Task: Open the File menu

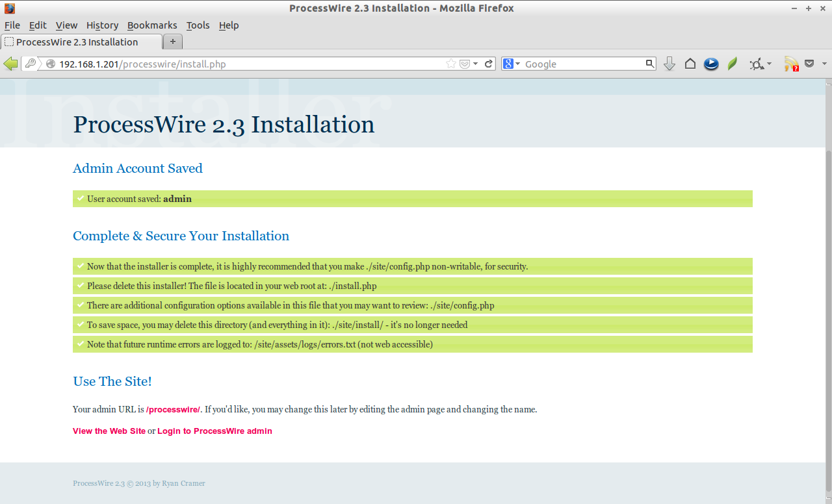Action: click(12, 25)
